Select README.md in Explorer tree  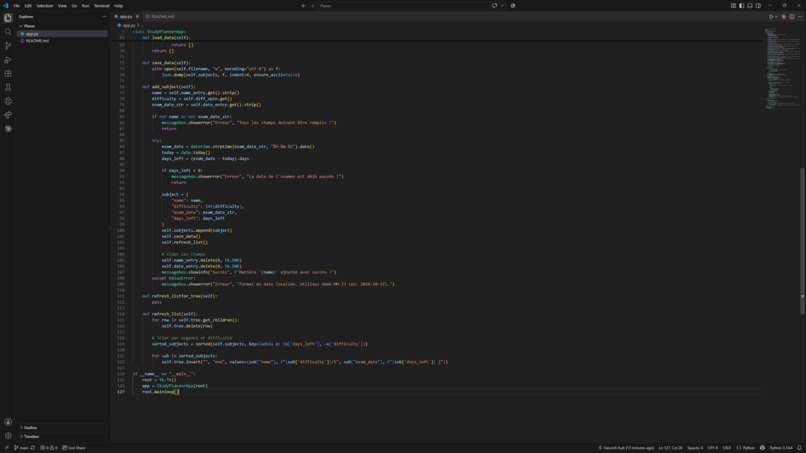(x=62, y=41)
